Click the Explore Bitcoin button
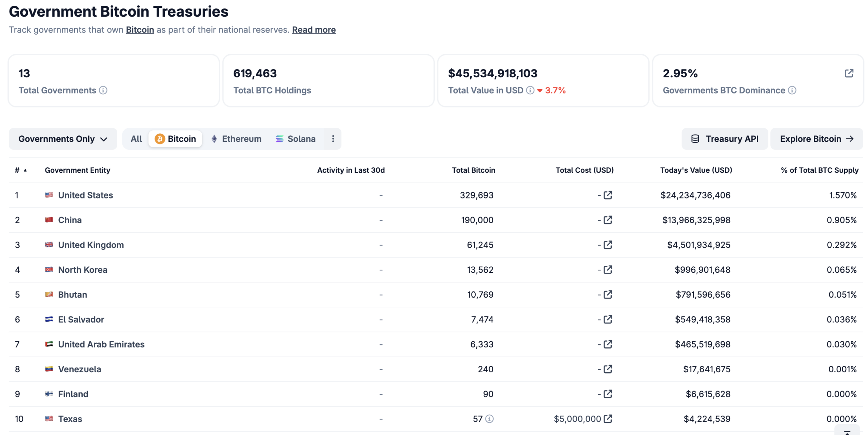Viewport: 868px width, 435px height. [816, 139]
